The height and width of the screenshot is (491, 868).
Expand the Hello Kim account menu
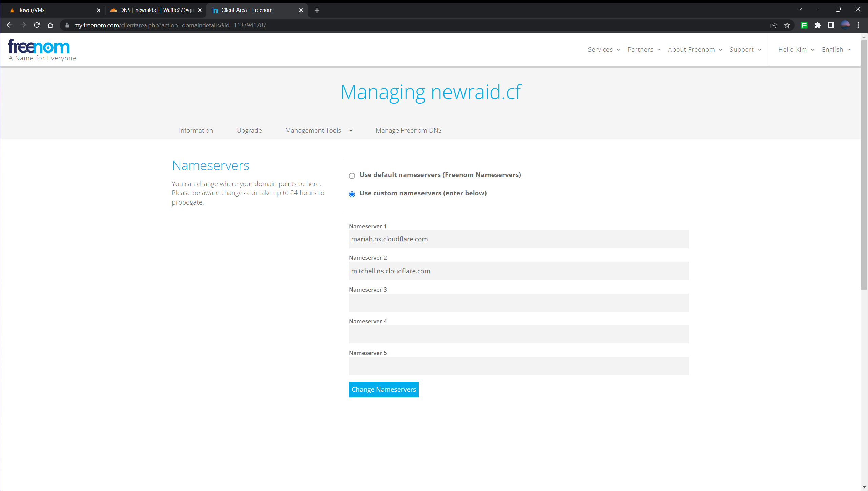point(796,49)
